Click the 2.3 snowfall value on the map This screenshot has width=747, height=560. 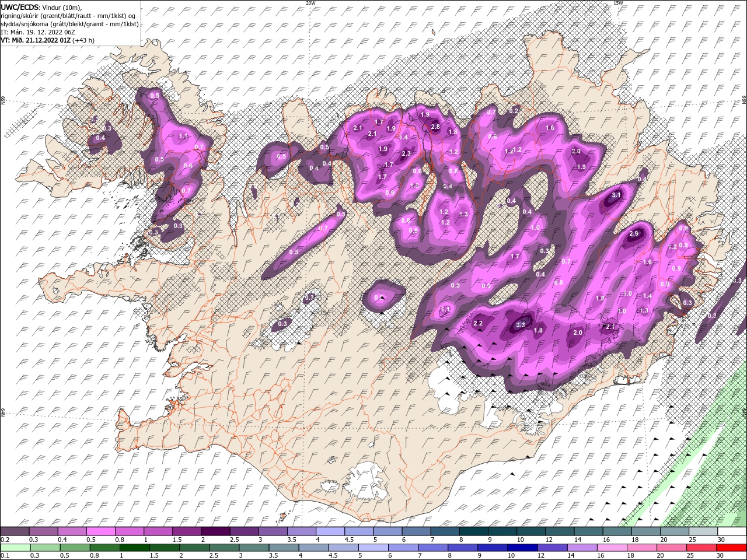click(407, 153)
